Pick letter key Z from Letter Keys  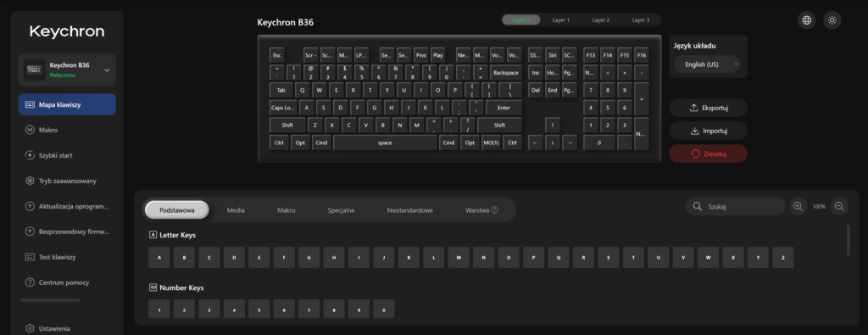(782, 258)
